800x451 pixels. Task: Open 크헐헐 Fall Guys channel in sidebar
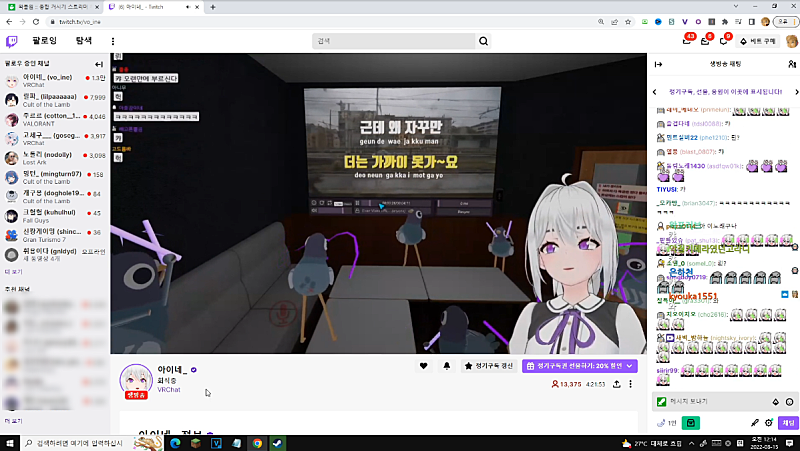coord(55,216)
